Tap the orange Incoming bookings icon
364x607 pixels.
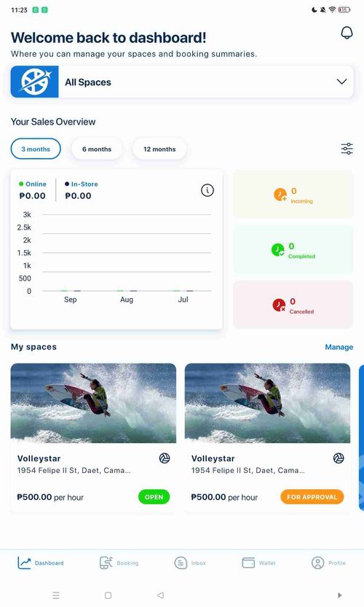(280, 195)
